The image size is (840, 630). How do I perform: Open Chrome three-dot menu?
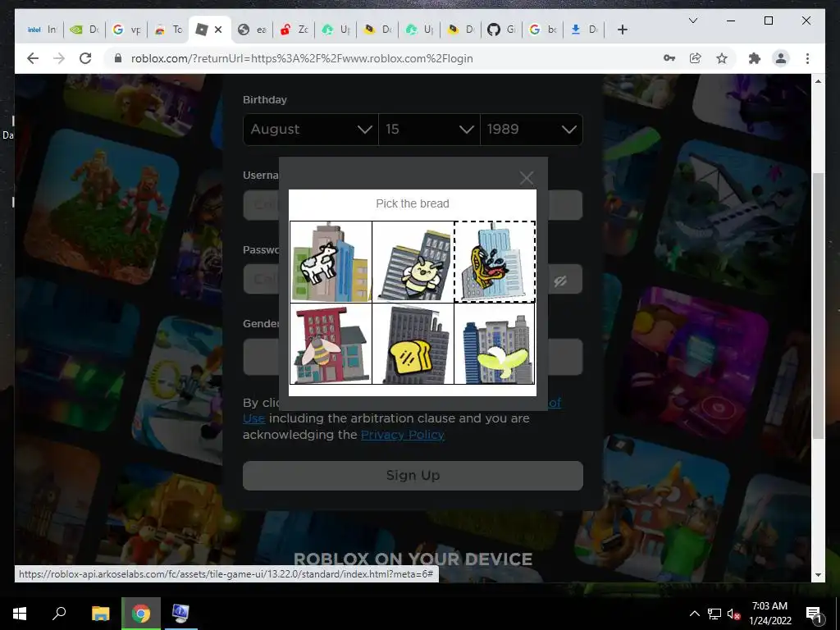[807, 58]
